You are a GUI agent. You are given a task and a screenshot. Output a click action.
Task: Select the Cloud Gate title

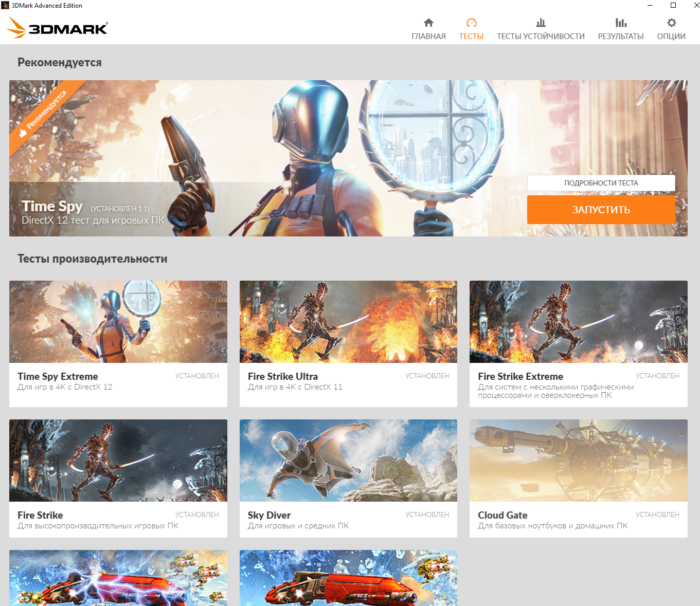tap(502, 515)
